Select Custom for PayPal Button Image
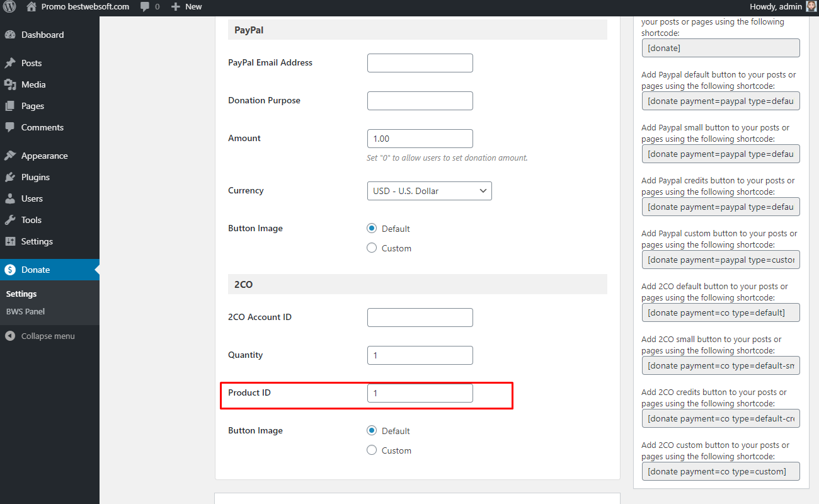 (372, 248)
